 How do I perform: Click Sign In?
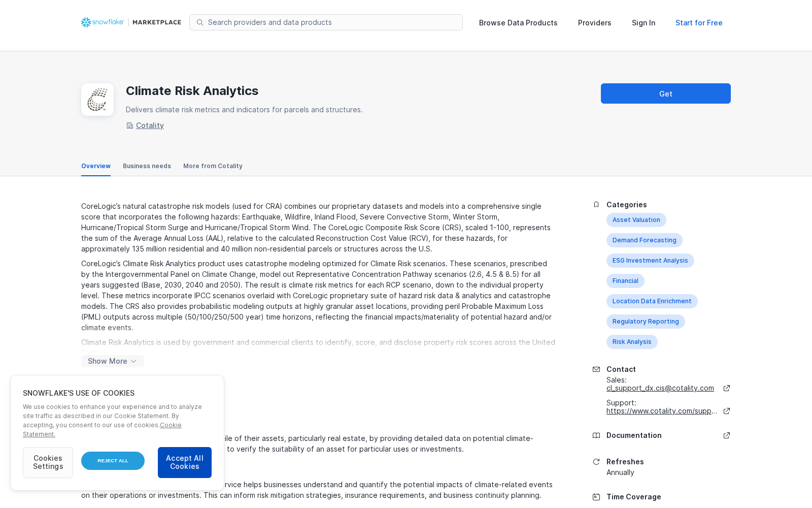[644, 23]
